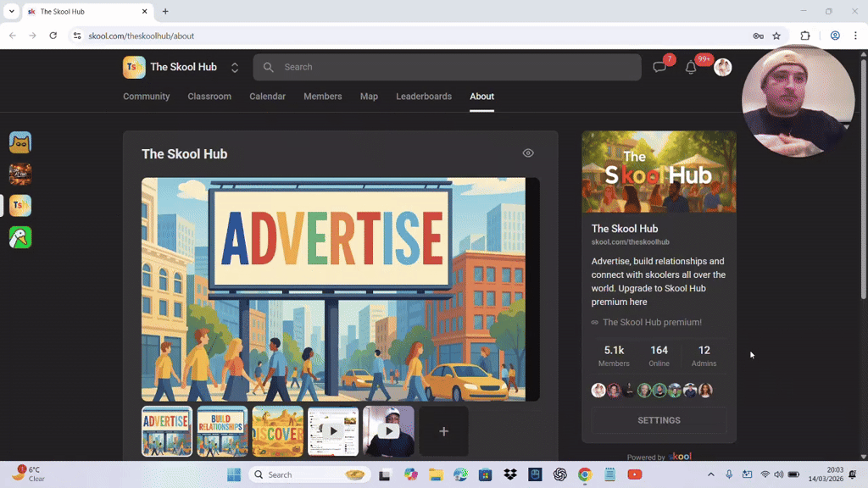This screenshot has width=868, height=488.
Task: Click the Skool Hub cover banner image
Action: pos(659,171)
